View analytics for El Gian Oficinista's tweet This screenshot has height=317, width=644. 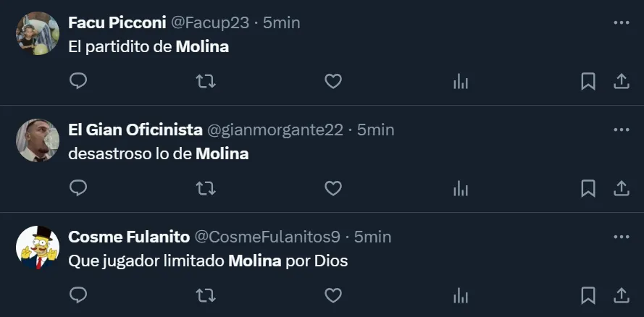pyautogui.click(x=460, y=188)
